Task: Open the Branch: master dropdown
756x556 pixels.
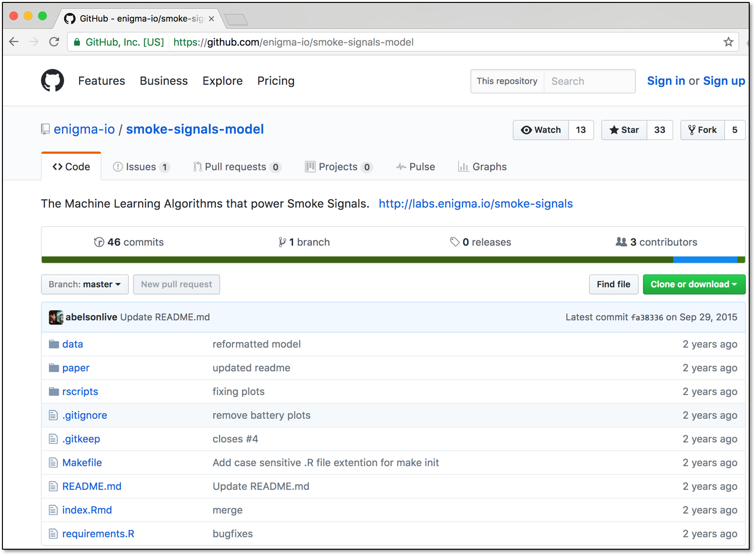Action: 84,285
